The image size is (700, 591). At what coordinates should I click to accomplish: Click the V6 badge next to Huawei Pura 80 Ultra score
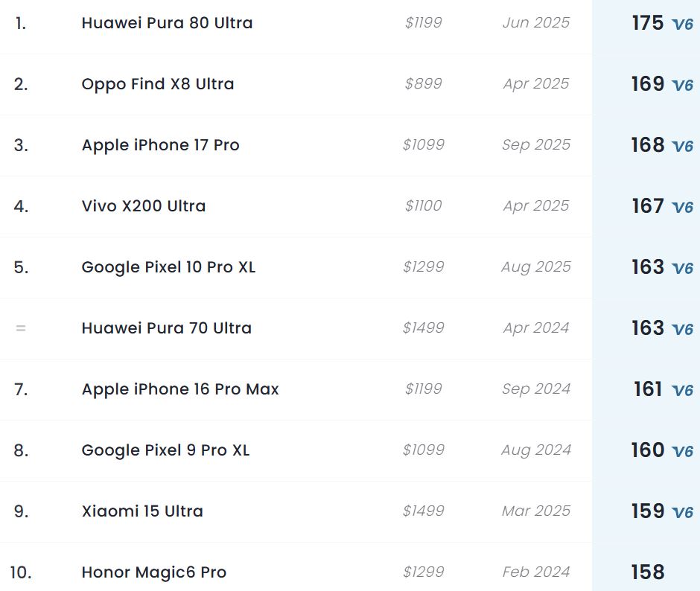click(x=682, y=25)
